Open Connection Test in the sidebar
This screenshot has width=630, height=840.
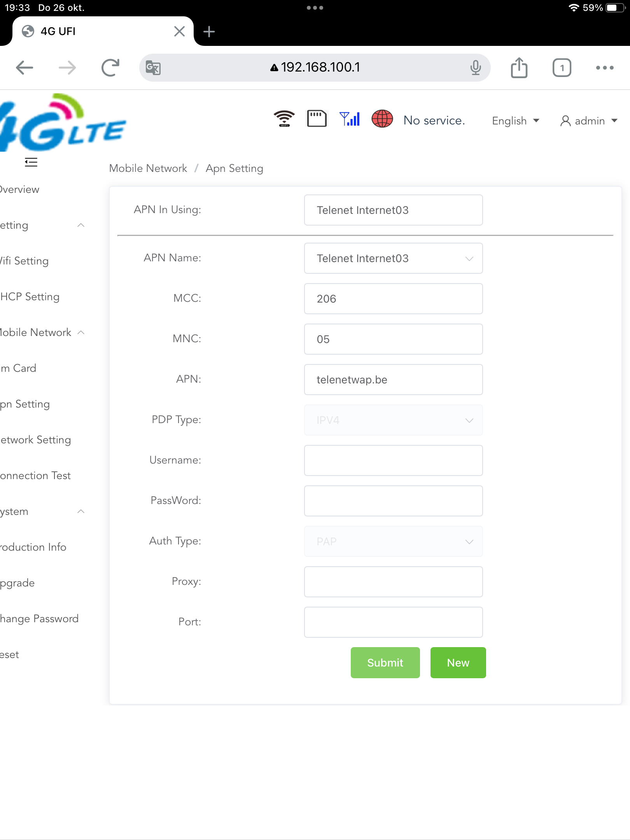36,476
